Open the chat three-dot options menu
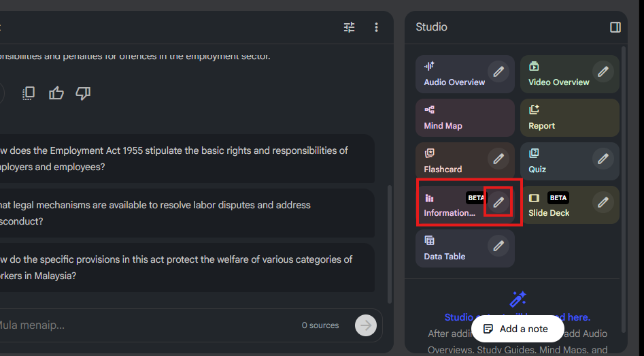 point(376,27)
